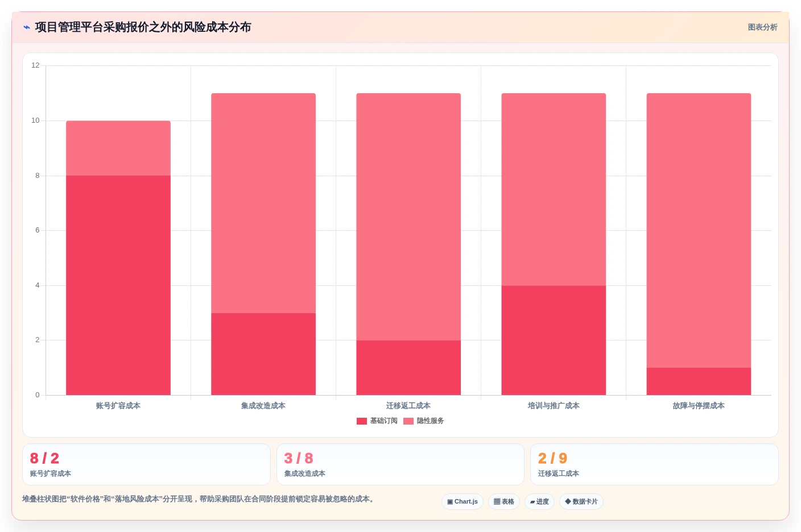Click the 集成改造成本 x-axis label
801x532 pixels.
(x=263, y=406)
